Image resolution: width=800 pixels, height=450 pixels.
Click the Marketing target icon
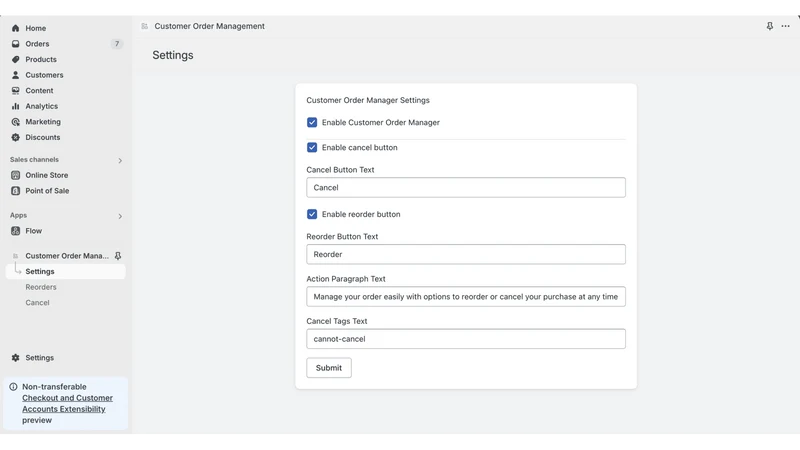pos(15,122)
